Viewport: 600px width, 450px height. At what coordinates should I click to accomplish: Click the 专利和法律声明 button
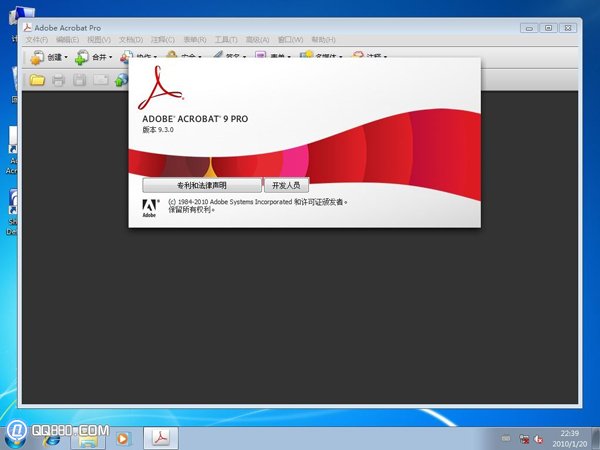[x=202, y=185]
